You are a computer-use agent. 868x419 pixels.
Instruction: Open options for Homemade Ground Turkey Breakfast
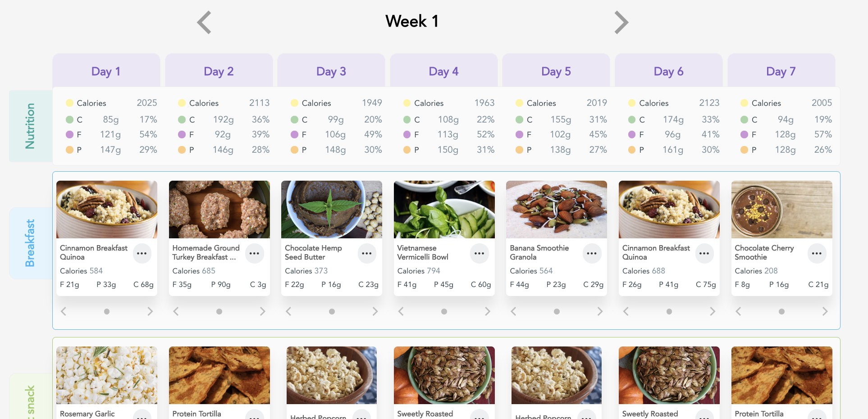[254, 253]
